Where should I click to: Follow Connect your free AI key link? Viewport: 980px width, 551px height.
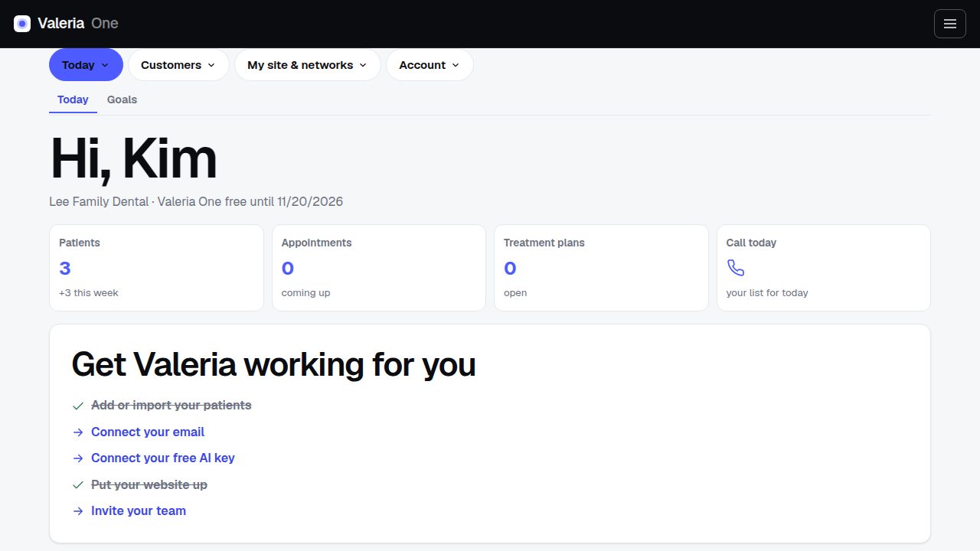tap(163, 458)
